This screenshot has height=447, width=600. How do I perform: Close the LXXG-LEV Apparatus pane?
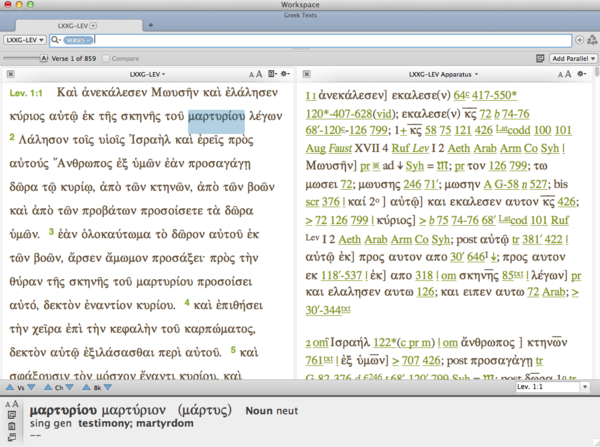(x=307, y=74)
